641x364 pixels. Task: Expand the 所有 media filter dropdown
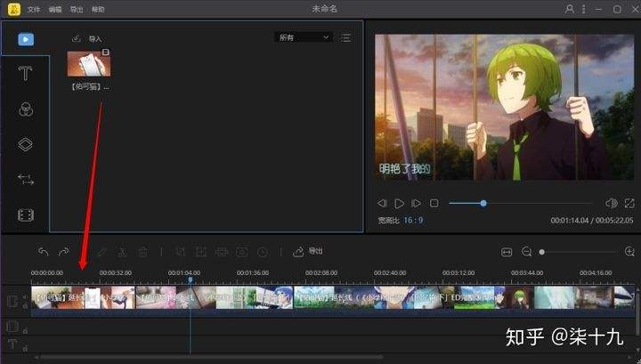304,37
